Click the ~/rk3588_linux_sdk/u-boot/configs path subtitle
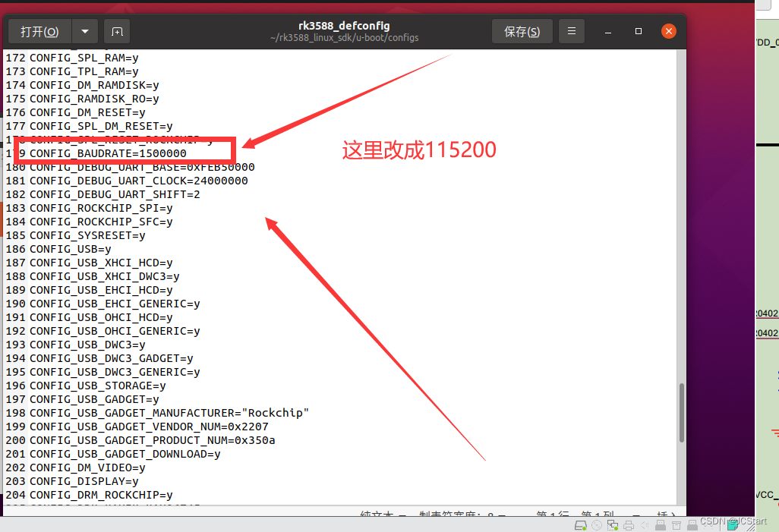Viewport: 779px width, 532px height. (344, 38)
